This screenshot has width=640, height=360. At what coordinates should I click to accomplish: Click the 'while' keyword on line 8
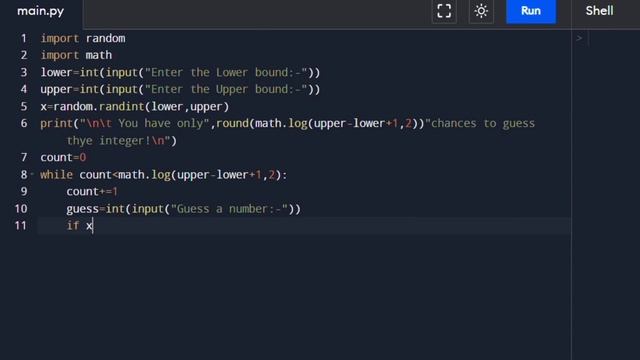[56, 175]
